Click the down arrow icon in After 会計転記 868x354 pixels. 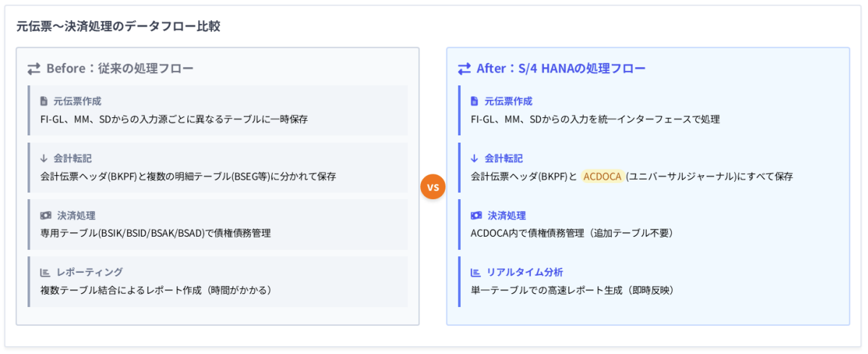pos(475,158)
